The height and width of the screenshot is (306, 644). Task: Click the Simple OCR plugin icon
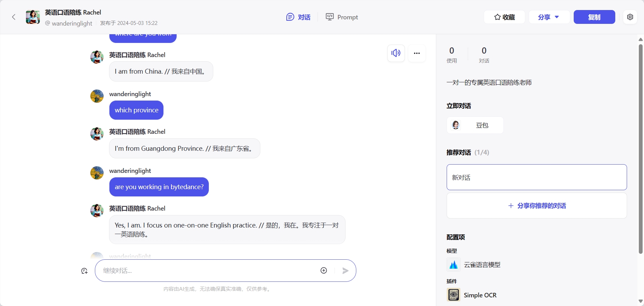453,295
